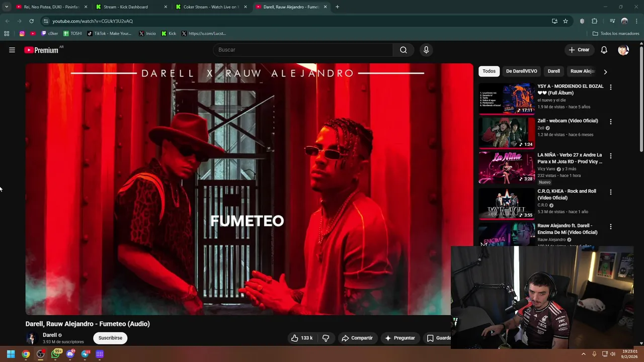View site information icon in address bar
This screenshot has width=644, height=362.
(46, 21)
